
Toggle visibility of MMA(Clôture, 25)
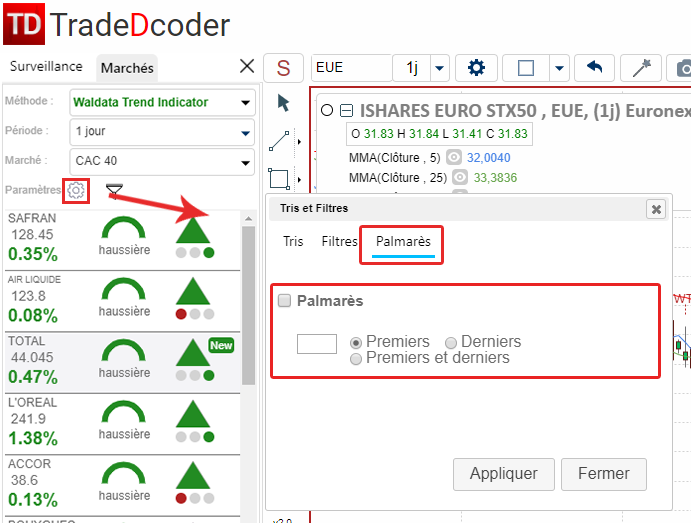pyautogui.click(x=460, y=177)
